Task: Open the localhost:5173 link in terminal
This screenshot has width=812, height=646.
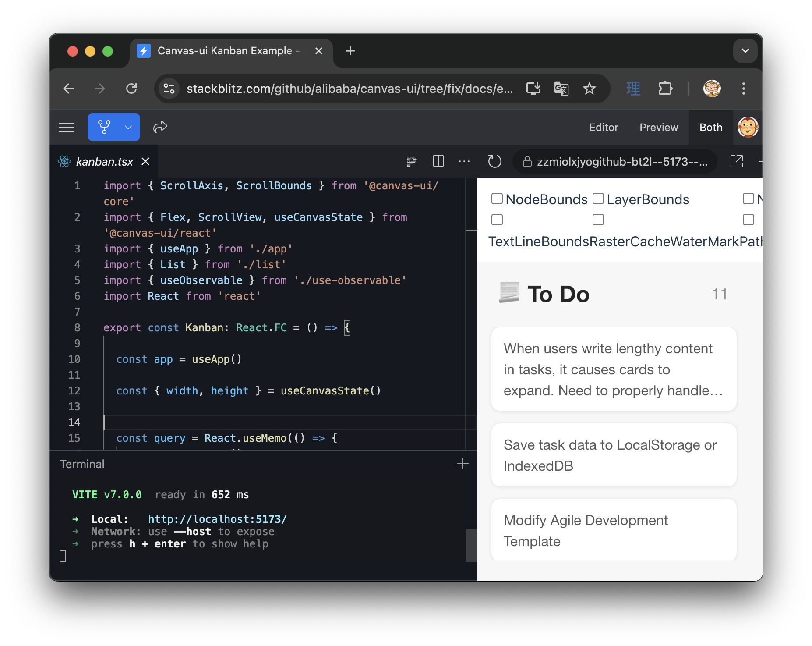Action: click(217, 519)
